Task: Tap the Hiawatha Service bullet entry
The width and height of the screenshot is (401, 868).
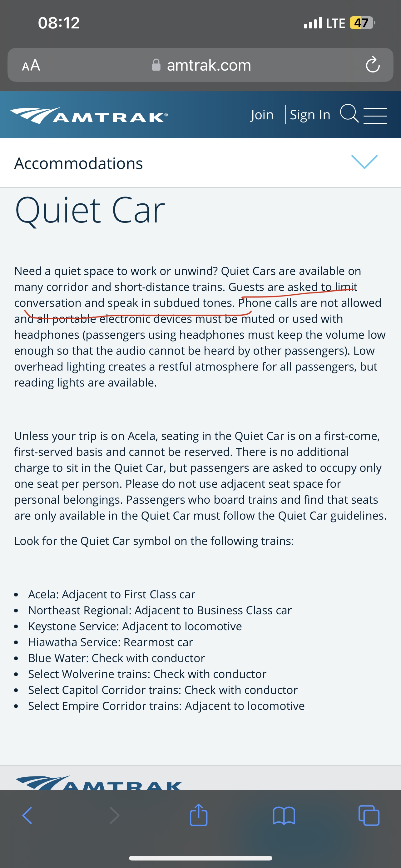Action: [x=111, y=642]
